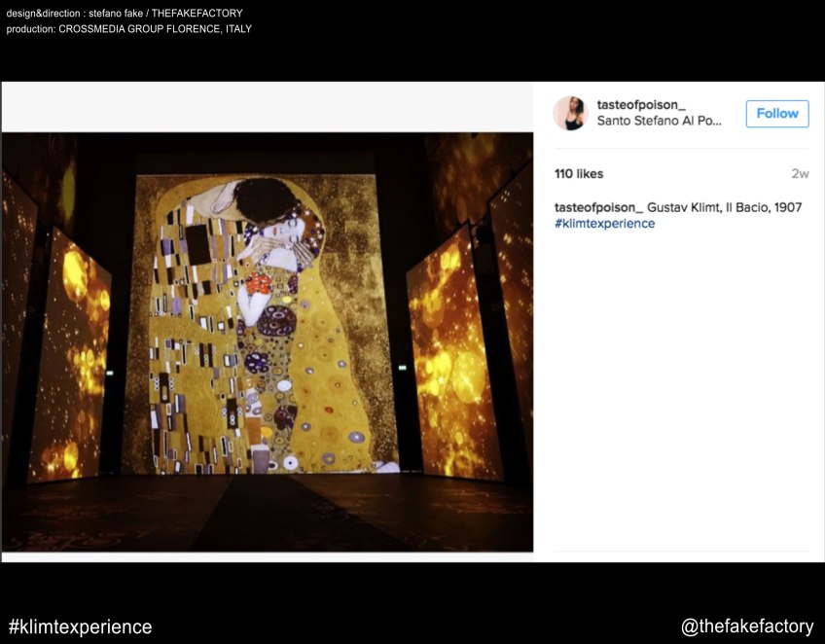This screenshot has width=825, height=644.
Task: Click the design&direction credit line
Action: pyautogui.click(x=125, y=14)
